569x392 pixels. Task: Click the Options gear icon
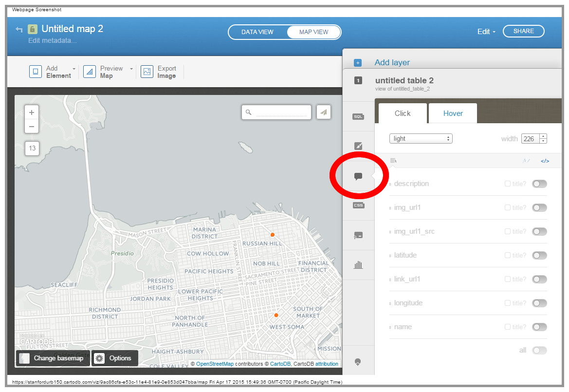point(99,358)
